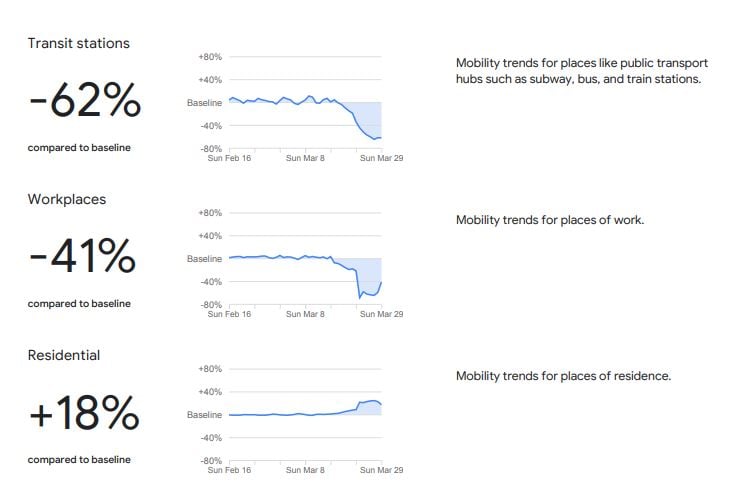Click the public transport hubs description text
Screen dimensions: 742x490
coord(582,71)
